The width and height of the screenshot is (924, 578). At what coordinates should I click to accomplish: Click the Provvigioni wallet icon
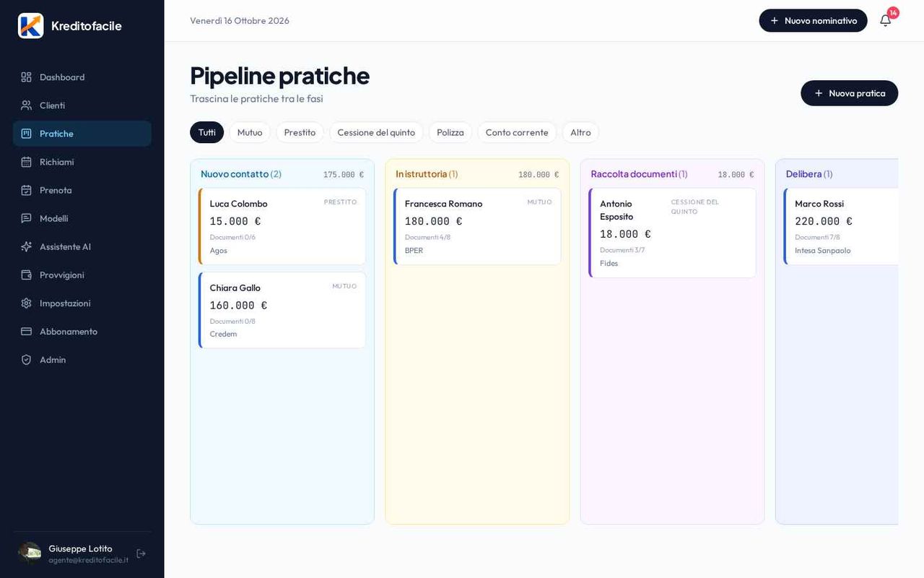(26, 275)
